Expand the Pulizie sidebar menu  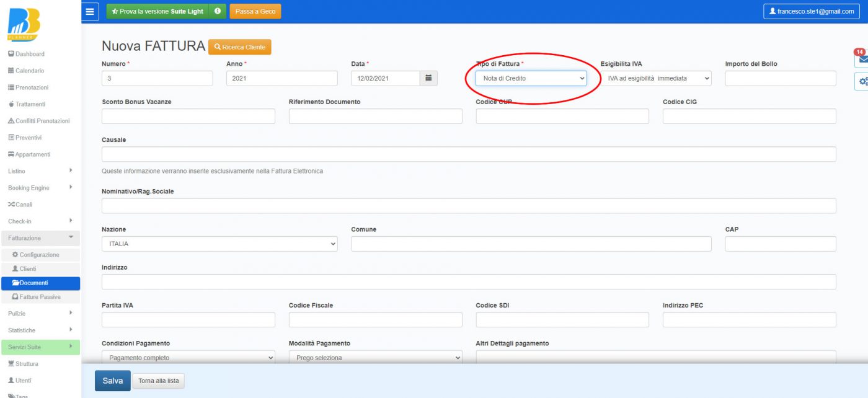40,314
